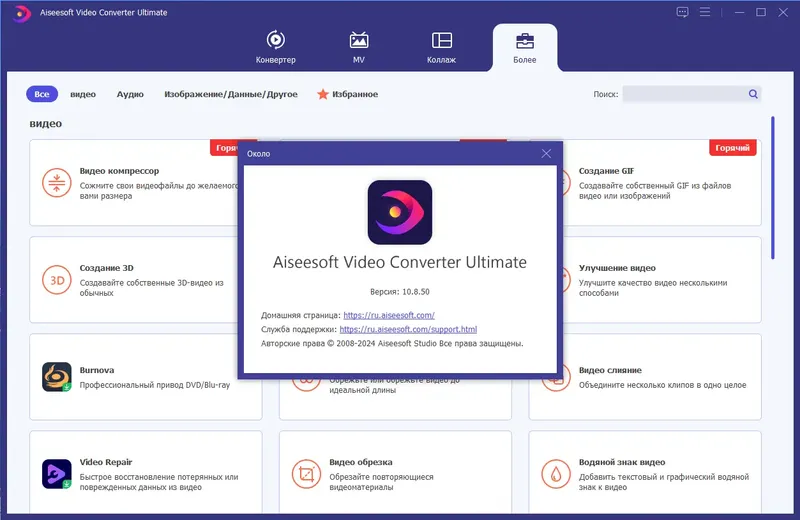Click the Burnova title text

click(97, 370)
